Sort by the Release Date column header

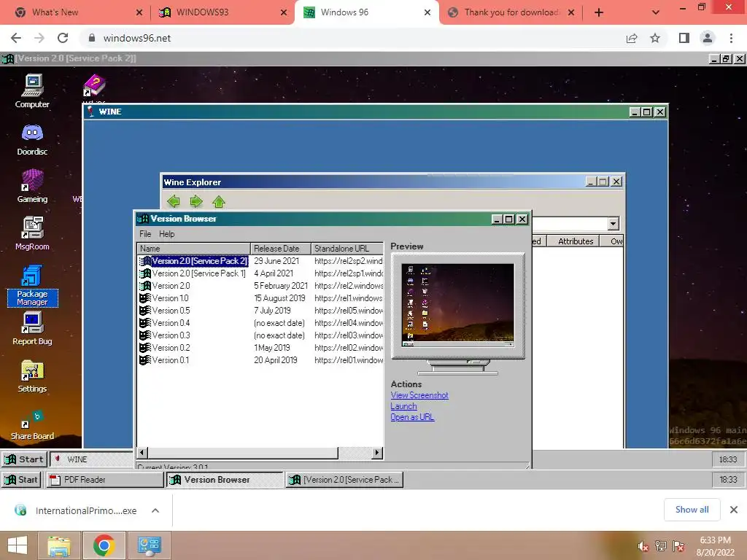pyautogui.click(x=281, y=249)
